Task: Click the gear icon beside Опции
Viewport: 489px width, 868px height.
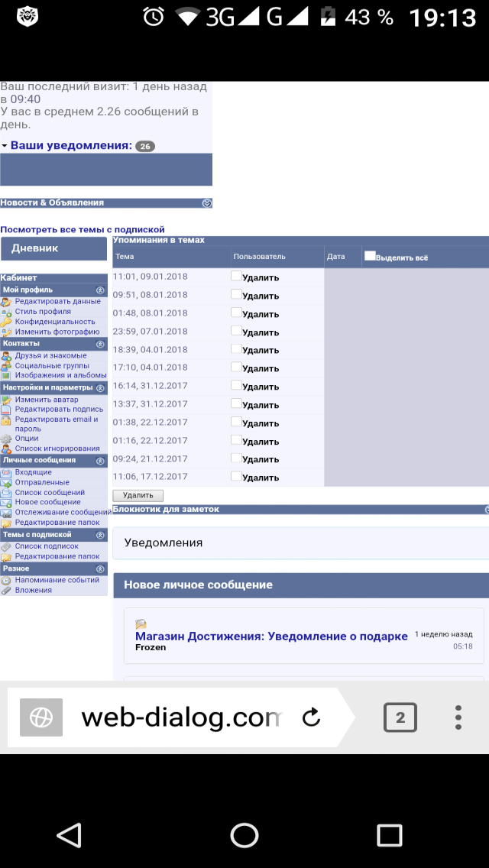Action: [x=7, y=439]
